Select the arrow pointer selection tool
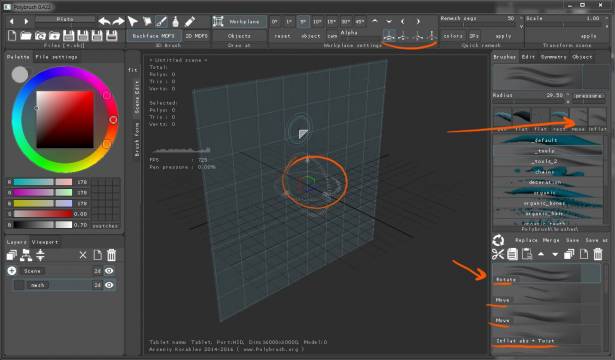Viewport: 615px width, 360px height. click(133, 22)
